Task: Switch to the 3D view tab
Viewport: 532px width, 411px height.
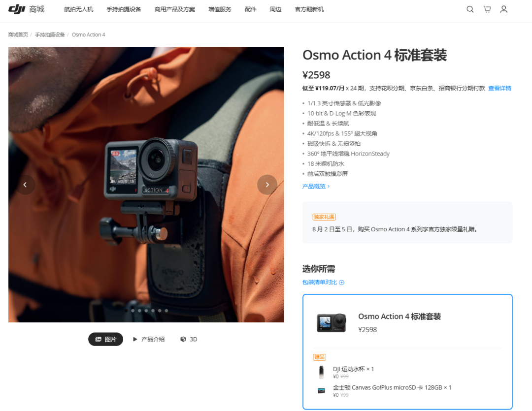Action: point(189,339)
